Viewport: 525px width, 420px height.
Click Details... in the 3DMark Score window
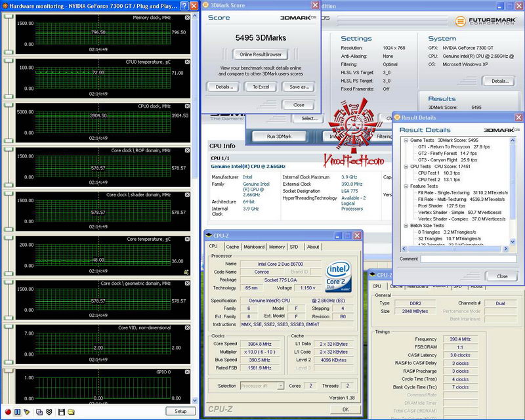(224, 87)
